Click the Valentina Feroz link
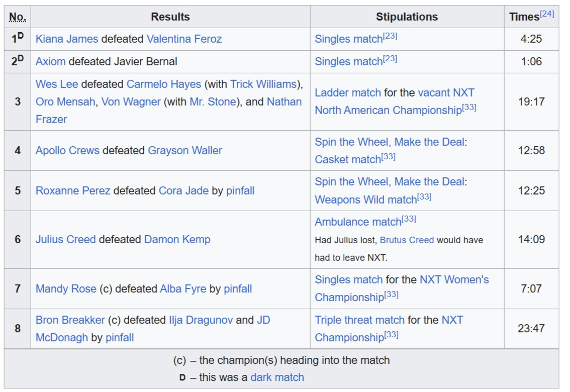This screenshot has width=570, height=392. coord(184,39)
